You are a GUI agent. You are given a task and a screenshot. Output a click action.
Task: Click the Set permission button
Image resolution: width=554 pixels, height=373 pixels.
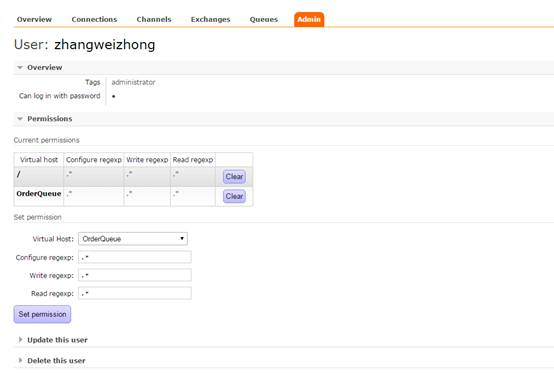(x=42, y=314)
